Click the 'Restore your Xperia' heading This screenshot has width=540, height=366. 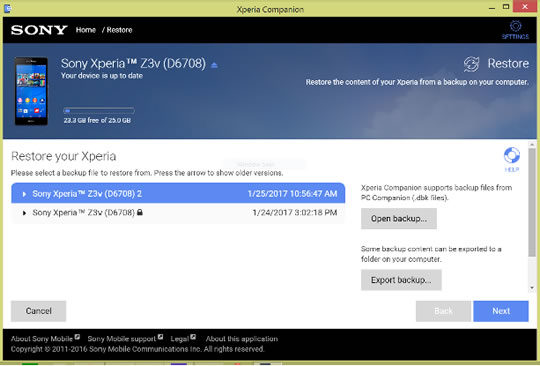tap(64, 156)
